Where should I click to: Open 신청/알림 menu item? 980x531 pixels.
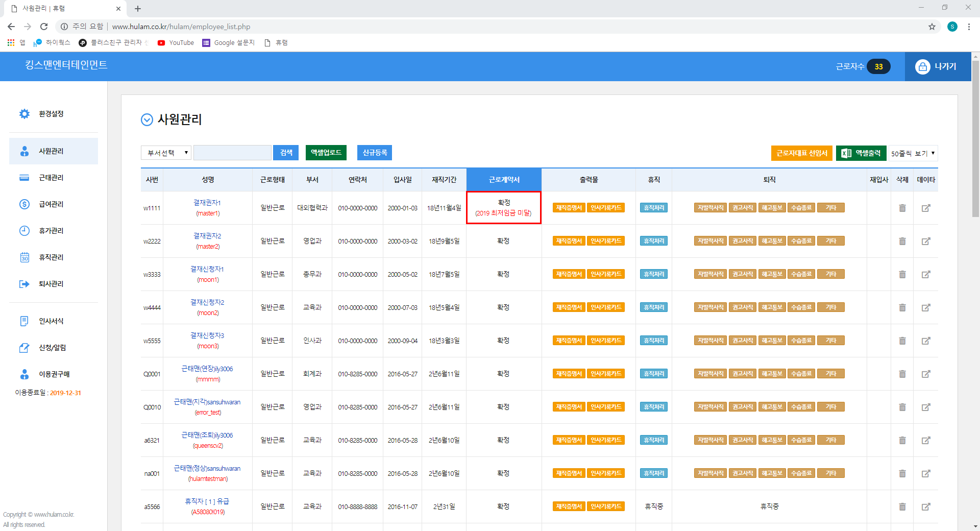pyautogui.click(x=52, y=348)
